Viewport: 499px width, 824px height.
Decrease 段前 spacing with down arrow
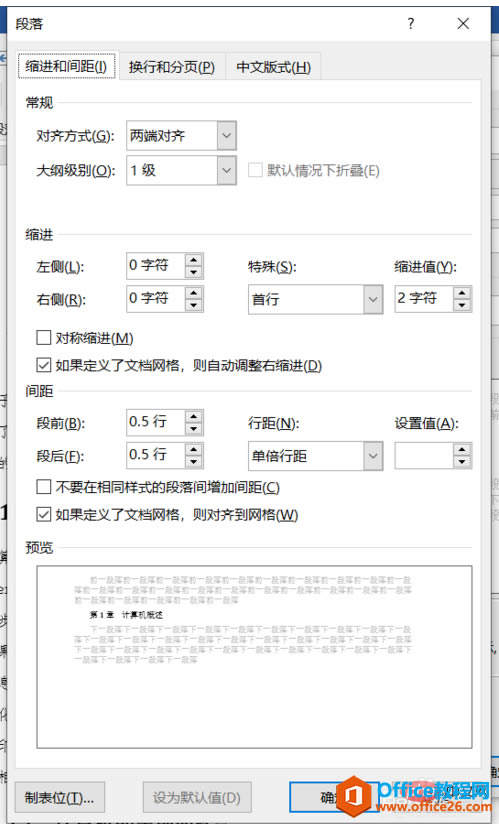tap(194, 429)
